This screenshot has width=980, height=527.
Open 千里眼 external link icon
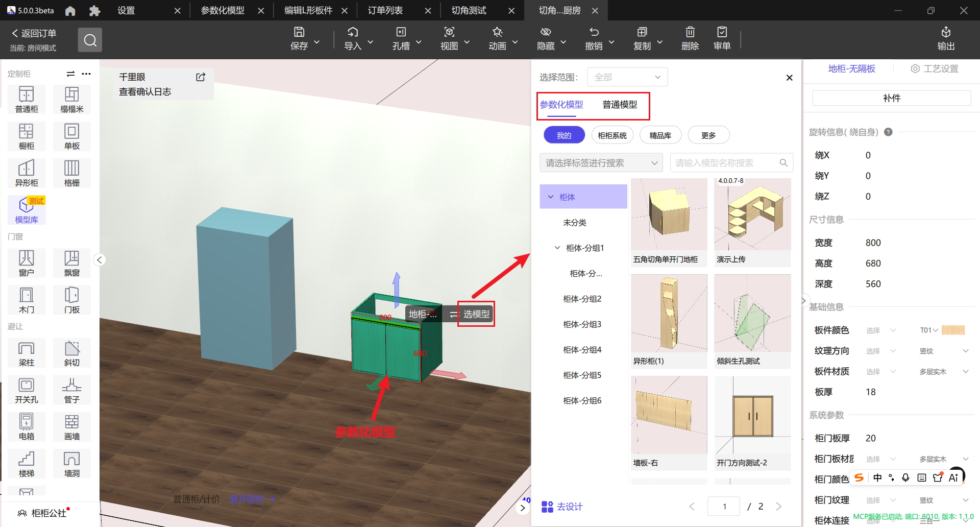click(x=201, y=77)
